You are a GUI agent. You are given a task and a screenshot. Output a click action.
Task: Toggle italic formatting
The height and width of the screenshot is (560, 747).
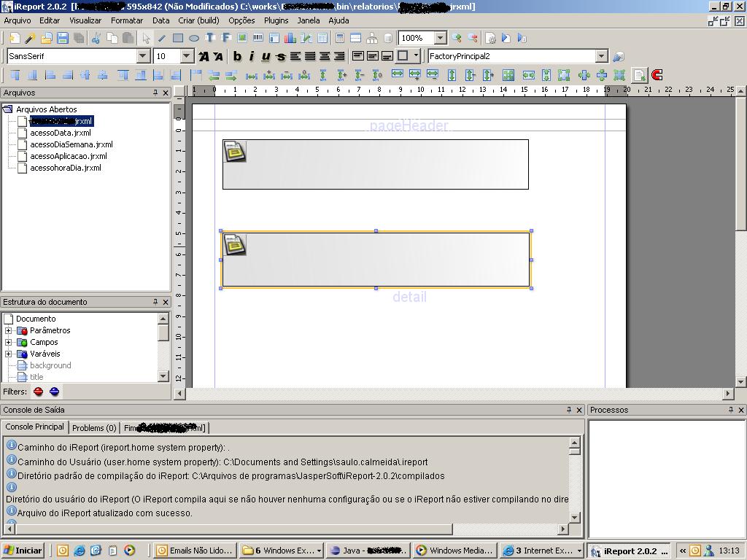pyautogui.click(x=252, y=56)
